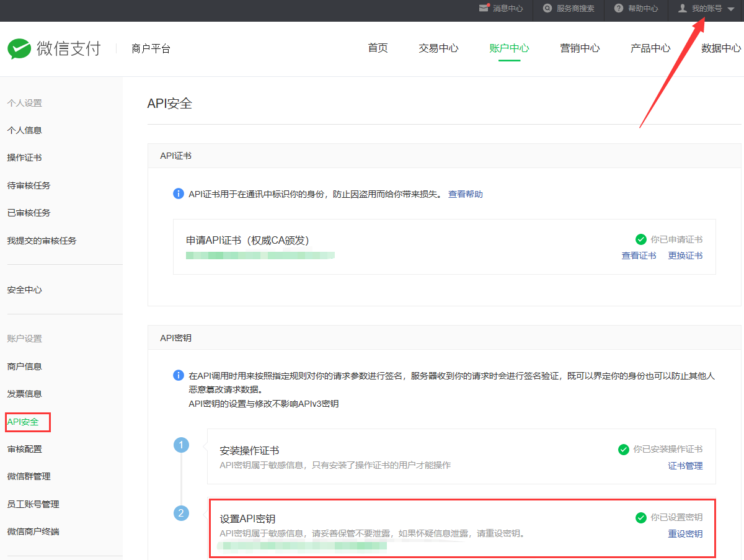
Task: Open 待审核任务 in the sidebar
Action: coord(29,185)
